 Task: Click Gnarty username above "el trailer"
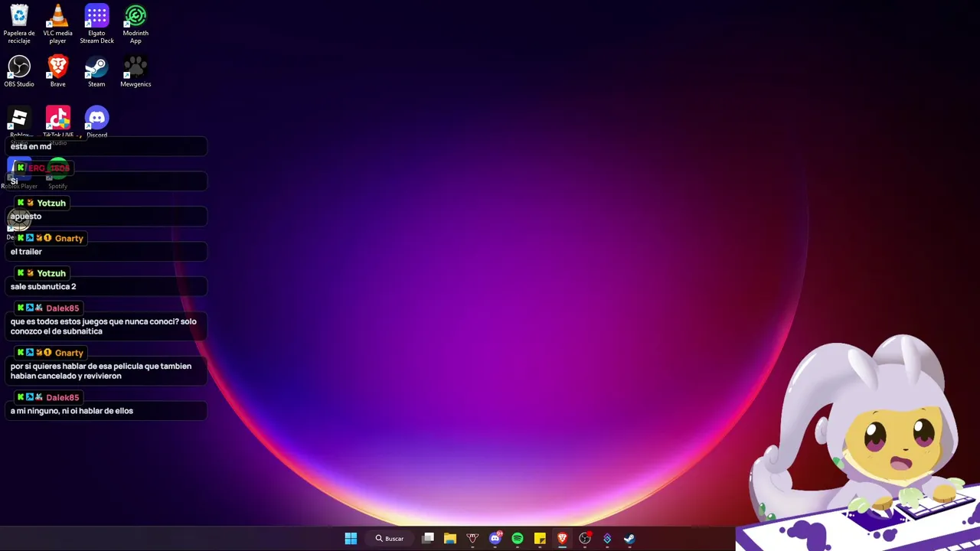click(69, 238)
